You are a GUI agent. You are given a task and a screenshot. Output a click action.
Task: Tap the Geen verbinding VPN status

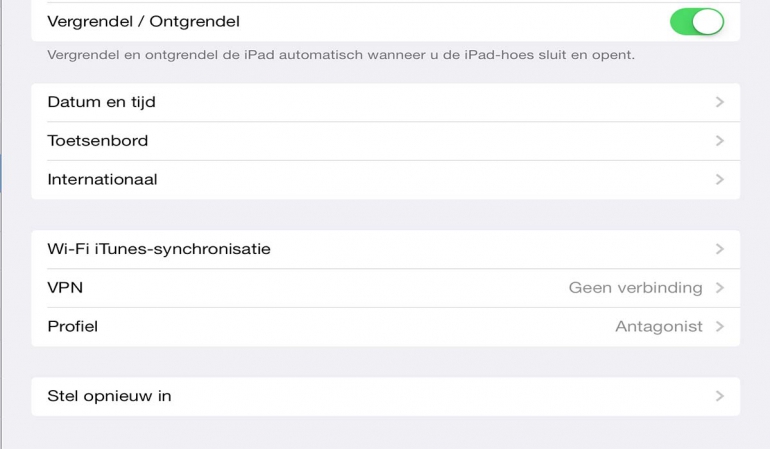click(635, 288)
